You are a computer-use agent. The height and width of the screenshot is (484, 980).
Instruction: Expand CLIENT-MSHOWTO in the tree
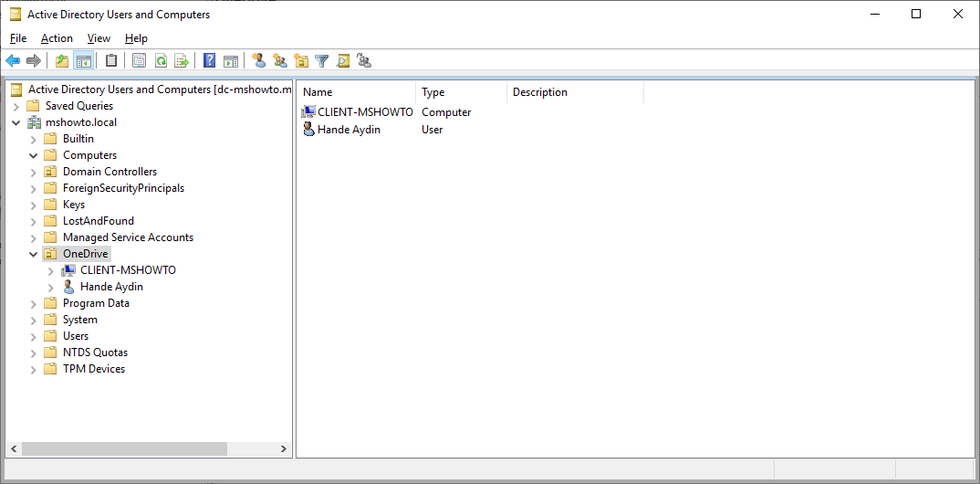(51, 270)
